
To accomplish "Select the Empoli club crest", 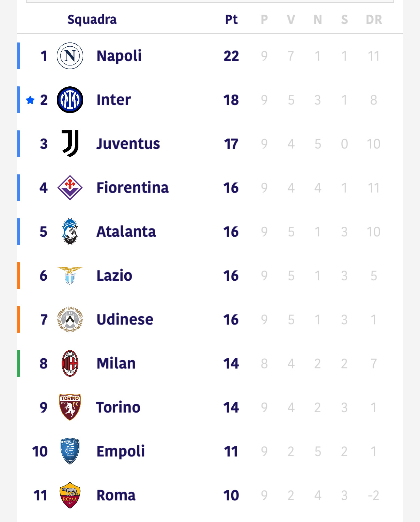I will [x=70, y=451].
